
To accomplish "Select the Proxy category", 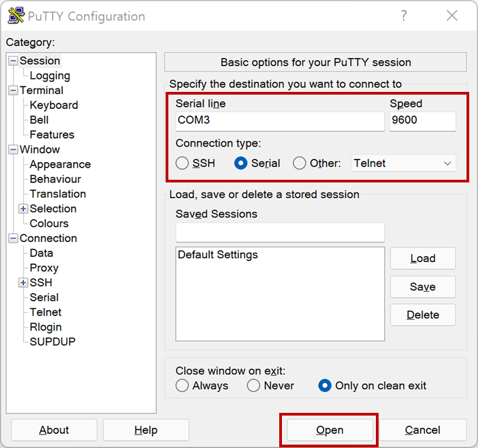I will coord(44,268).
